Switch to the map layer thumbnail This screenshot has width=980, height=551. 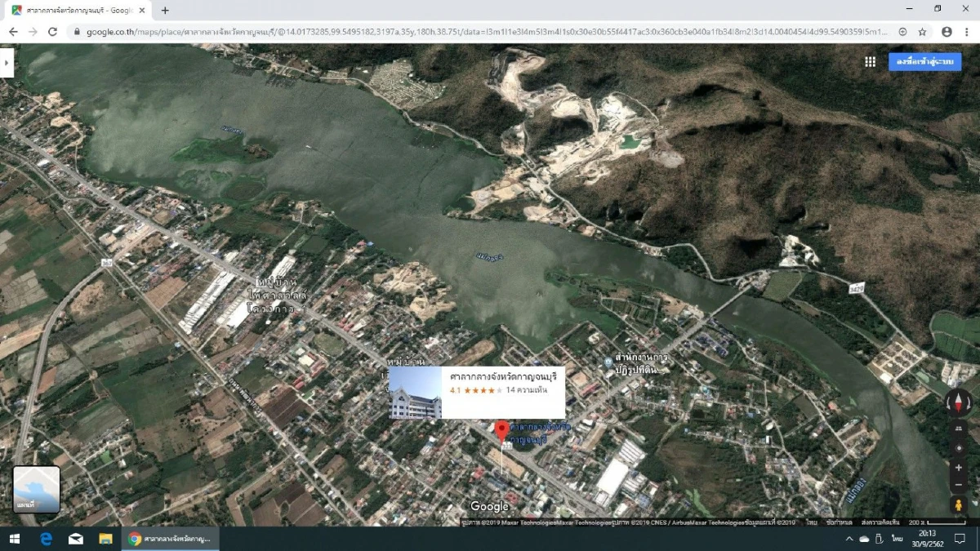click(37, 489)
